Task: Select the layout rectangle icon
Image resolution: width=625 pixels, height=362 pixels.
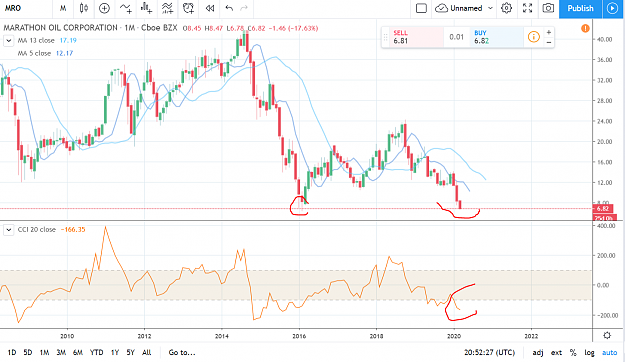Action: pyautogui.click(x=421, y=8)
